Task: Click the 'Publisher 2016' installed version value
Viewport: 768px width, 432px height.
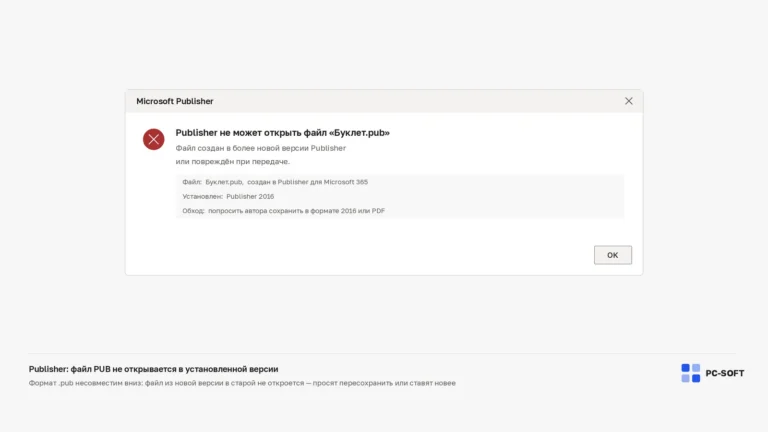Action: coord(250,196)
